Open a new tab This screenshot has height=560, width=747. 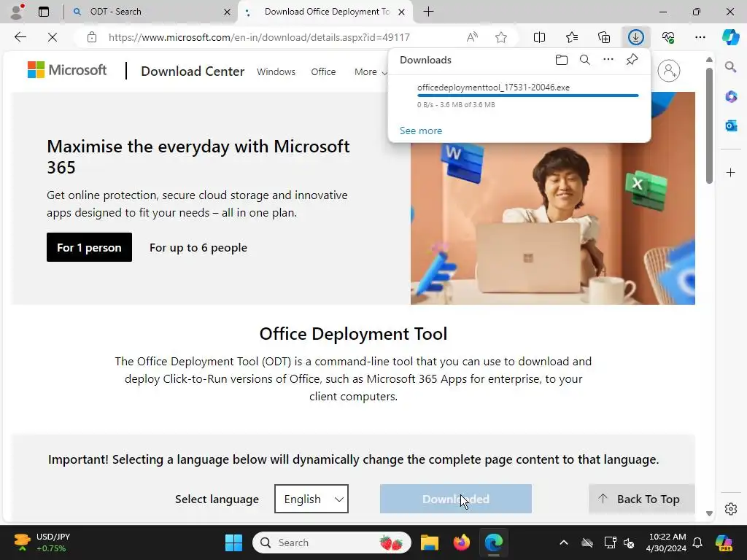coord(428,12)
